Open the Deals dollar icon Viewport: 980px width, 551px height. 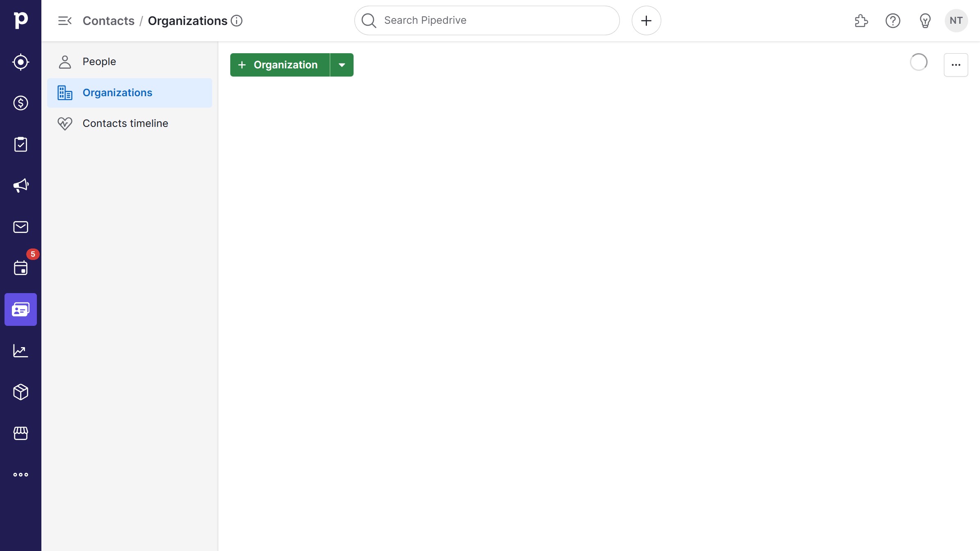tap(20, 103)
